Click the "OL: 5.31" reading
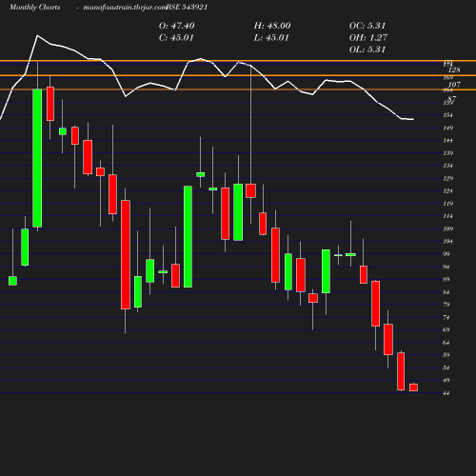The height and width of the screenshot is (476, 476). (x=367, y=50)
